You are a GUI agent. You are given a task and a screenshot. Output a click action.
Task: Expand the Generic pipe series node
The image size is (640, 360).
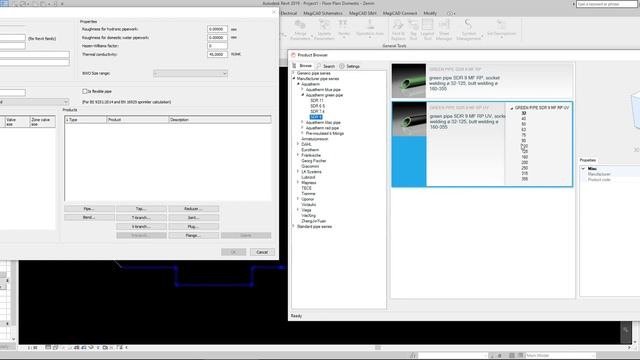[294, 73]
